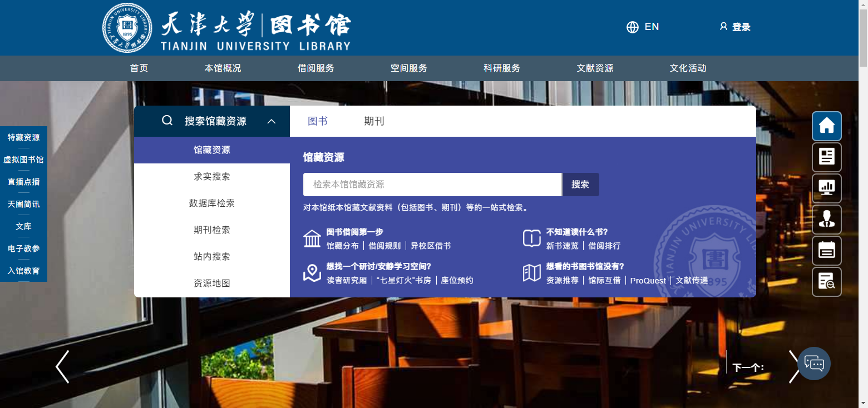868x408 pixels.
Task: Open the document search icon in right sidebar
Action: [826, 282]
